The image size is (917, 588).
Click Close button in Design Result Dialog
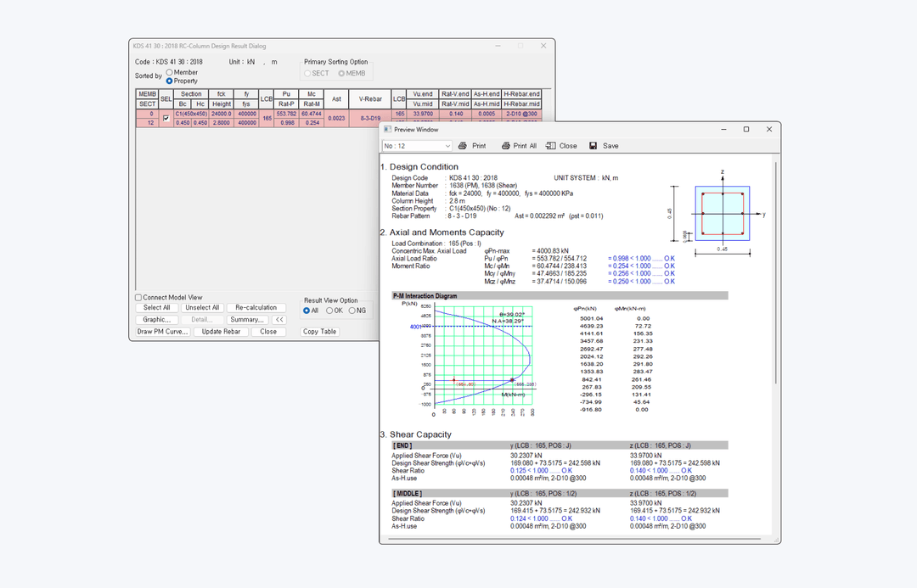[x=268, y=332]
